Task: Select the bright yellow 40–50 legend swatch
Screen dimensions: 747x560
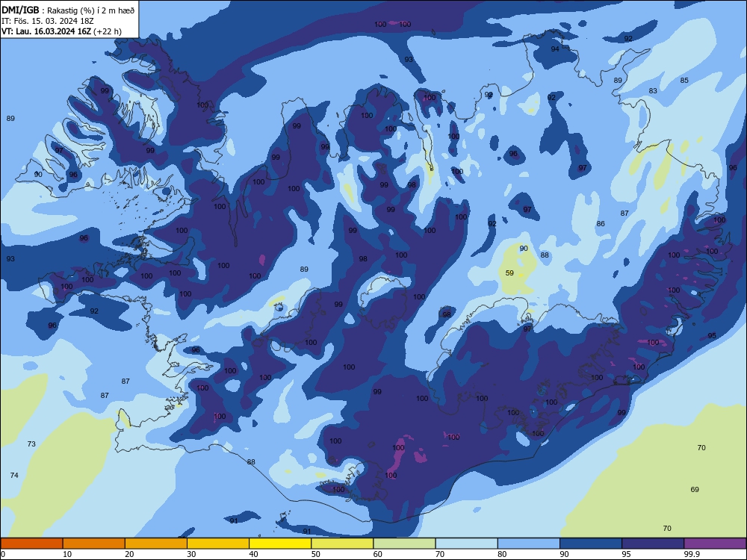Action: click(280, 544)
